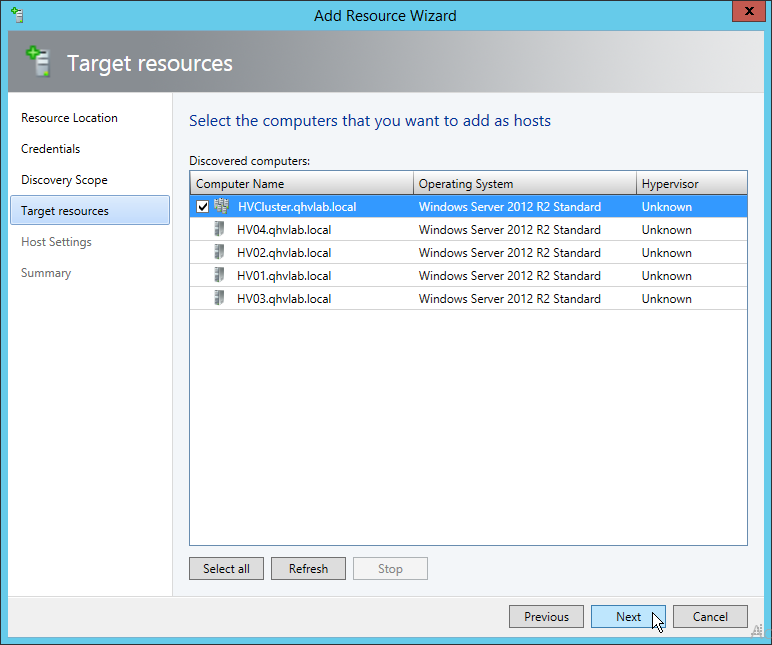Sort by Operating System column header
772x645 pixels.
point(524,184)
